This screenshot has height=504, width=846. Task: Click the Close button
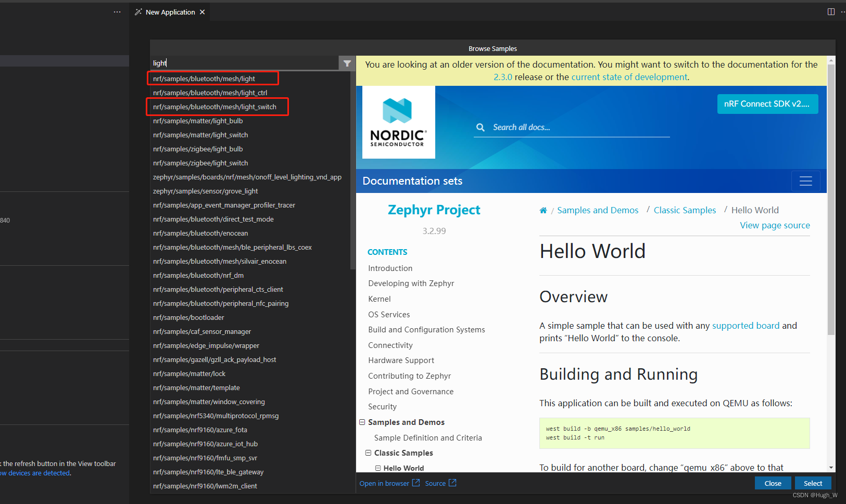click(773, 483)
